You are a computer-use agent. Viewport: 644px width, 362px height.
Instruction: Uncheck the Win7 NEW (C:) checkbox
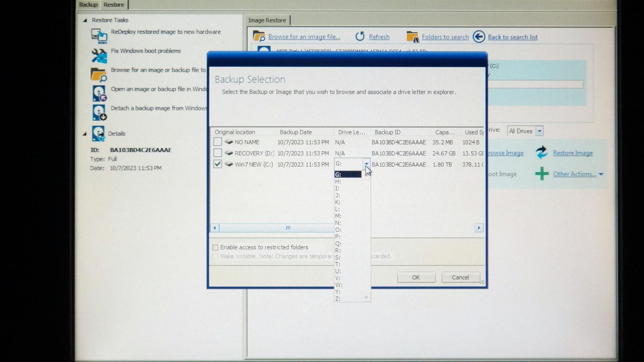(218, 164)
